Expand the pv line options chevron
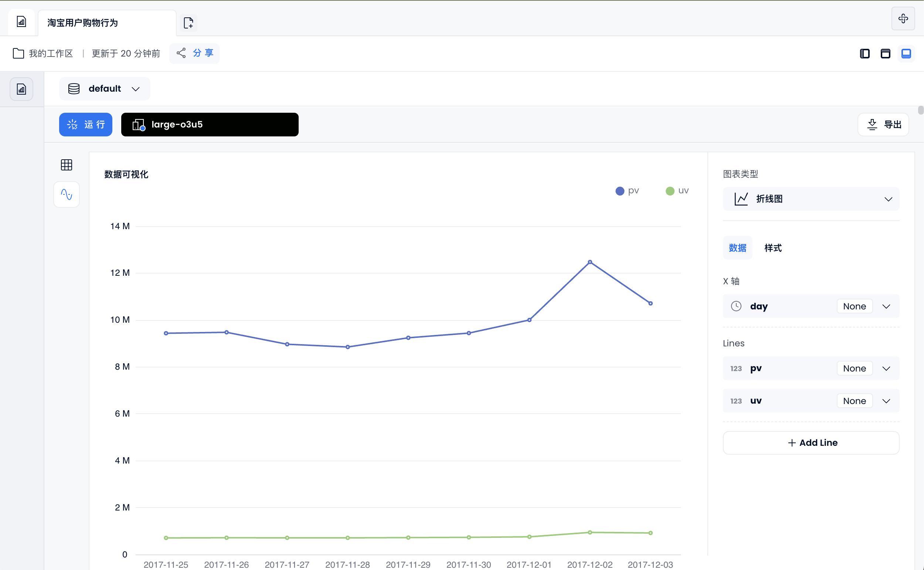The height and width of the screenshot is (570, 924). tap(886, 368)
